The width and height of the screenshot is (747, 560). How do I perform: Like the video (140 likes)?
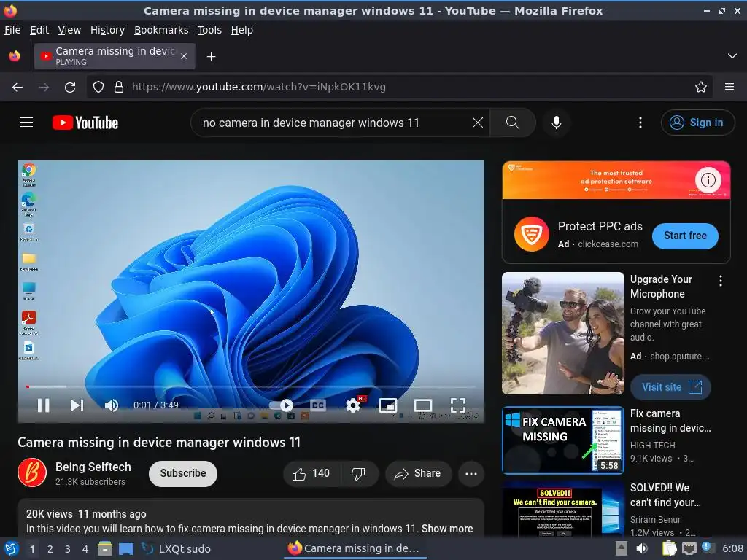point(311,474)
